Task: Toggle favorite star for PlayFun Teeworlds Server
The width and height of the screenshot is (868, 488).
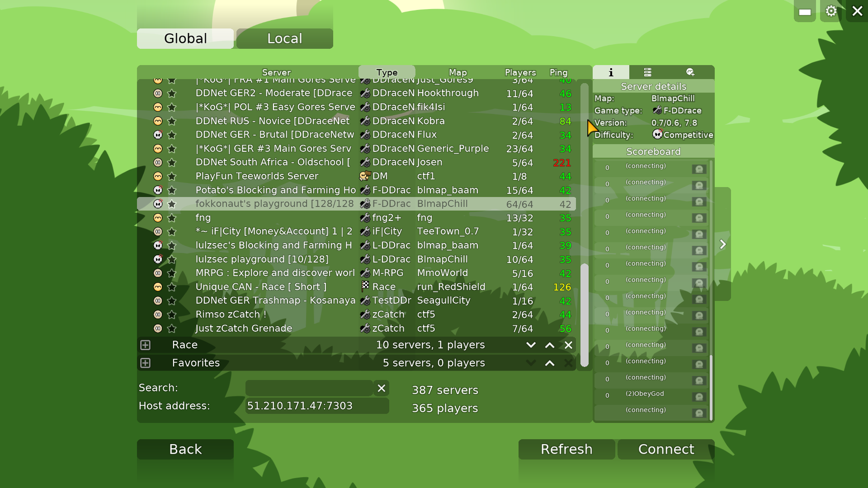Action: coord(172,176)
